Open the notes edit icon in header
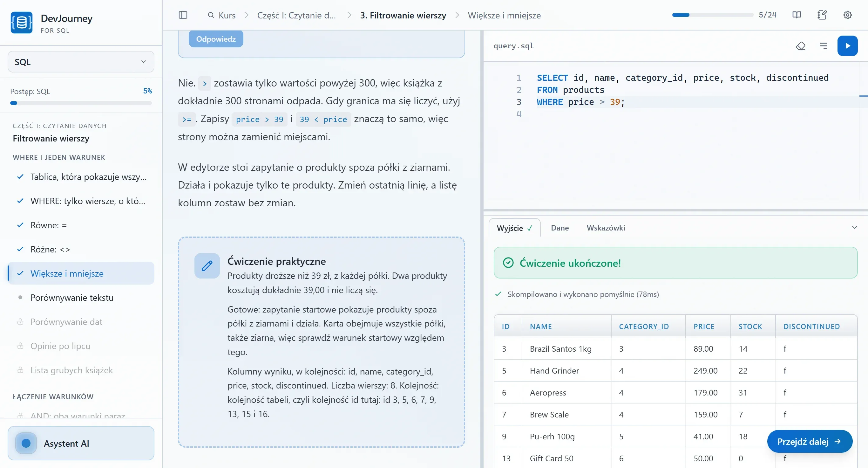This screenshot has width=868, height=468. pyautogui.click(x=822, y=15)
